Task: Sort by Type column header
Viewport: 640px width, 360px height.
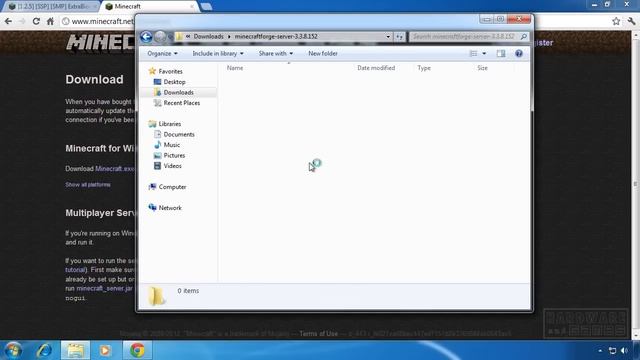Action: (424, 68)
